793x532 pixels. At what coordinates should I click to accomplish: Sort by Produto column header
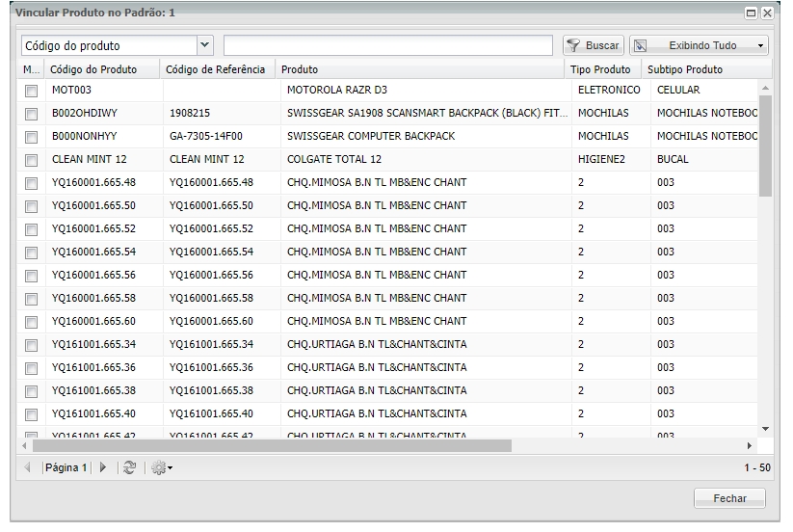[x=420, y=69]
